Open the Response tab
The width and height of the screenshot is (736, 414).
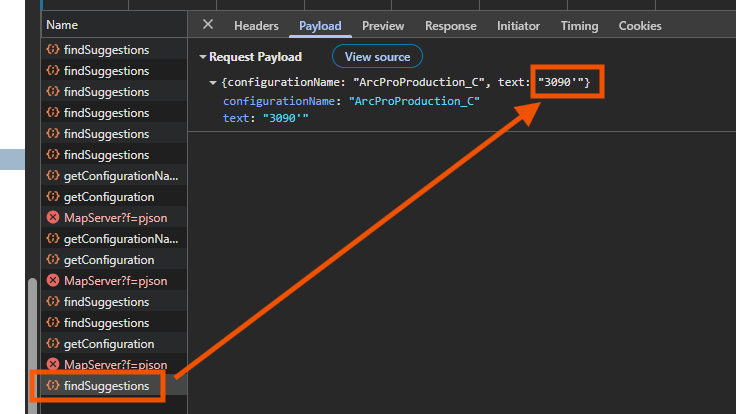pos(450,26)
